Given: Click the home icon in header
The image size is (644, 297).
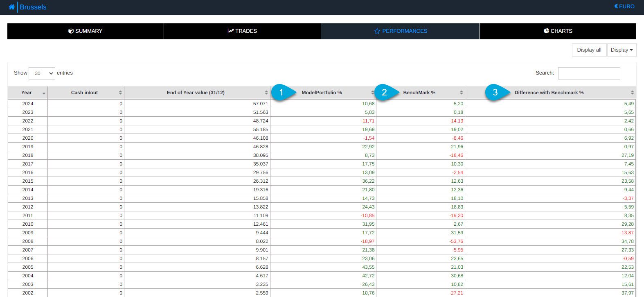Looking at the screenshot, I should coord(11,7).
